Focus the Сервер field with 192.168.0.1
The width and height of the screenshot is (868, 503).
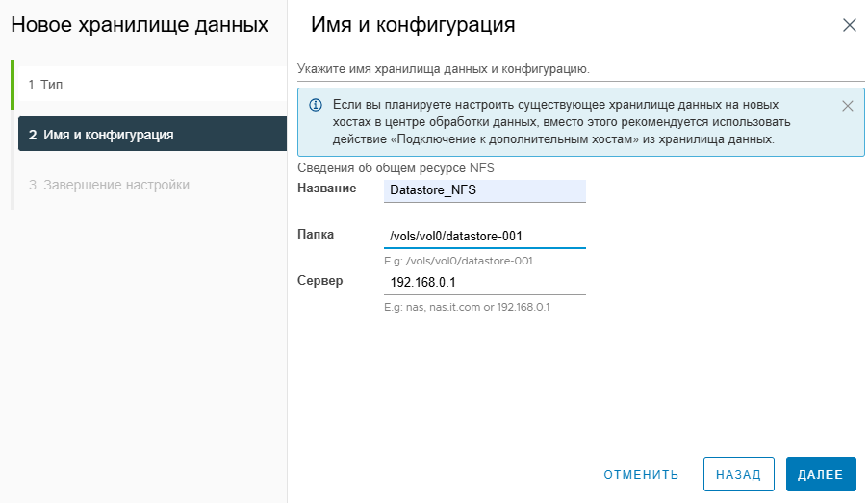(484, 283)
